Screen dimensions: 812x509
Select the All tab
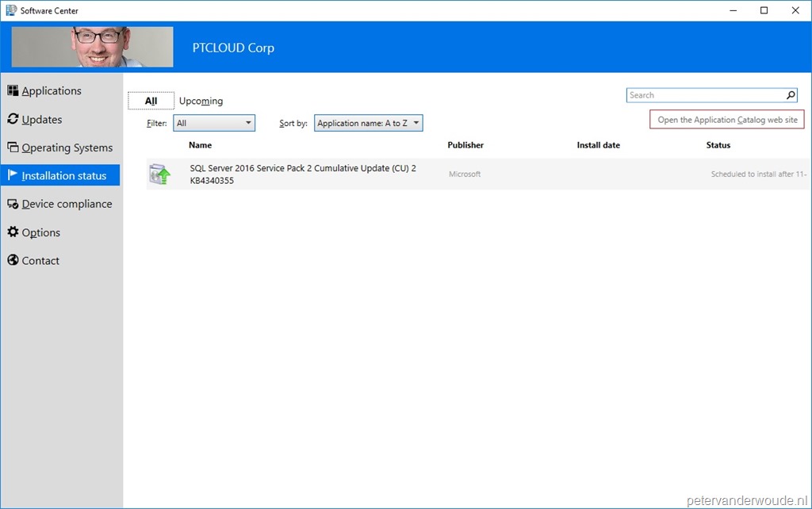pyautogui.click(x=151, y=101)
